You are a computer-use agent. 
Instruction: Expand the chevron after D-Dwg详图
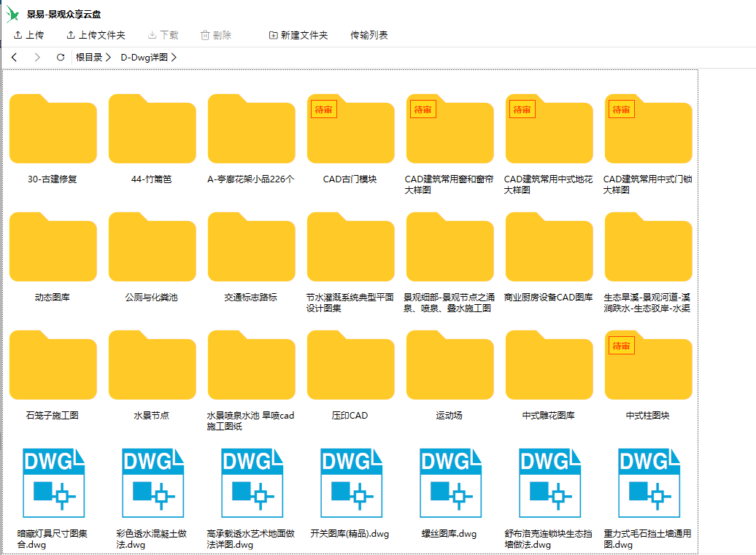coord(174,57)
